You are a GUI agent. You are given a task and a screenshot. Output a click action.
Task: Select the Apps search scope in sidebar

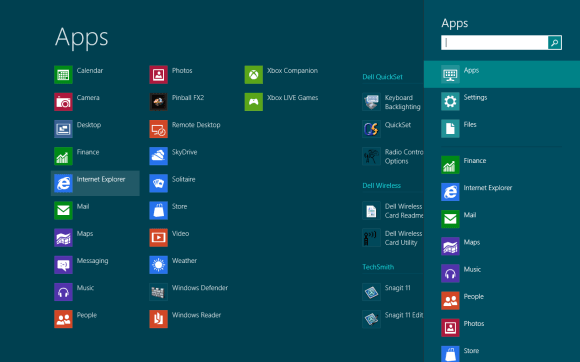click(502, 74)
